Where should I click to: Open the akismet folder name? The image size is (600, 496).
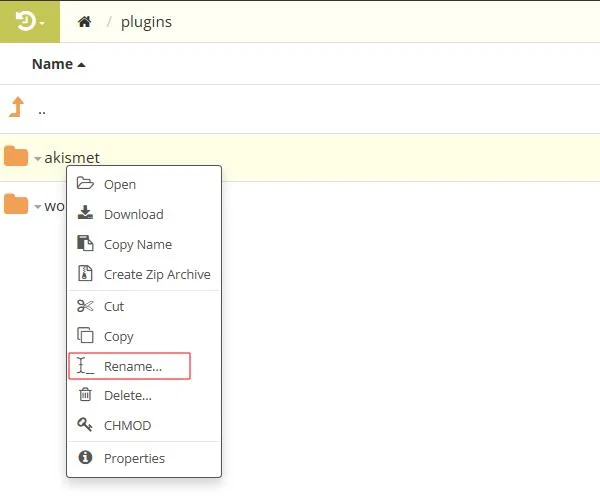pos(72,157)
